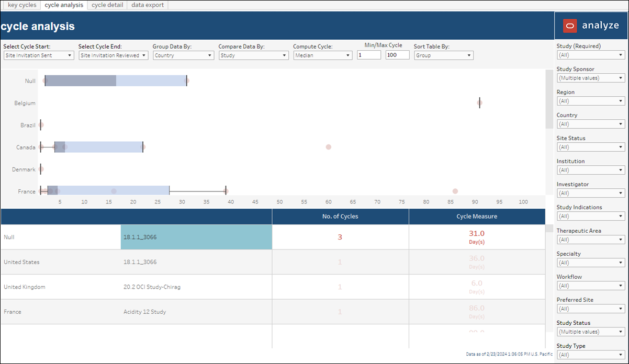Image resolution: width=629 pixels, height=364 pixels.
Task: Click the Acidity 12 Study cell
Action: tap(196, 312)
